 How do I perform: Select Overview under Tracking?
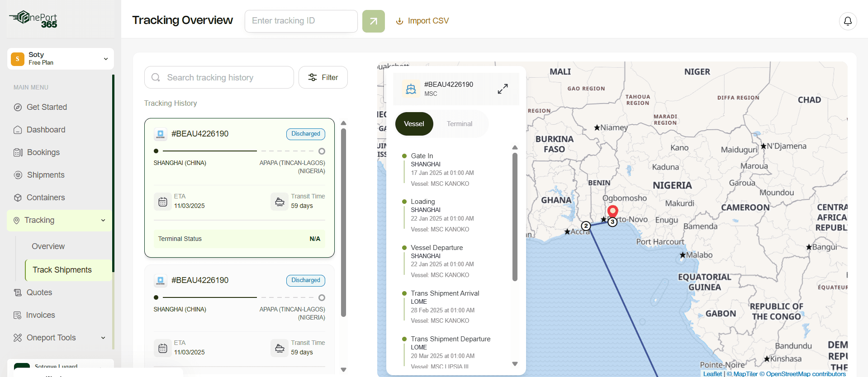pyautogui.click(x=48, y=246)
